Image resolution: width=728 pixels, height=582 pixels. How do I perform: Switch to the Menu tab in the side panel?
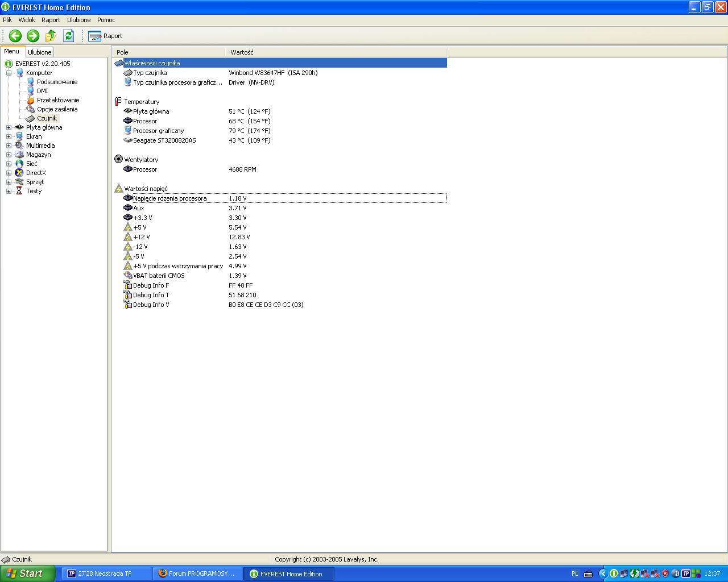pos(12,51)
